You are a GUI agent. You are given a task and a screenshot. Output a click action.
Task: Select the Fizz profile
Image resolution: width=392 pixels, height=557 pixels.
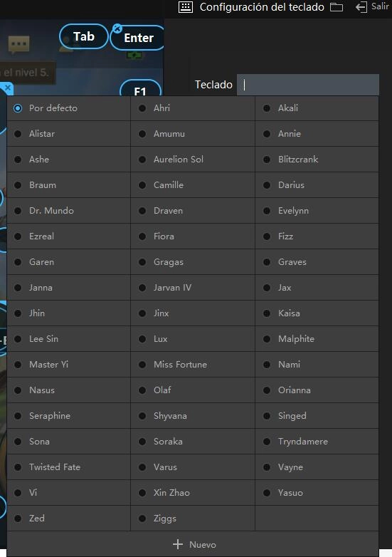(x=317, y=236)
